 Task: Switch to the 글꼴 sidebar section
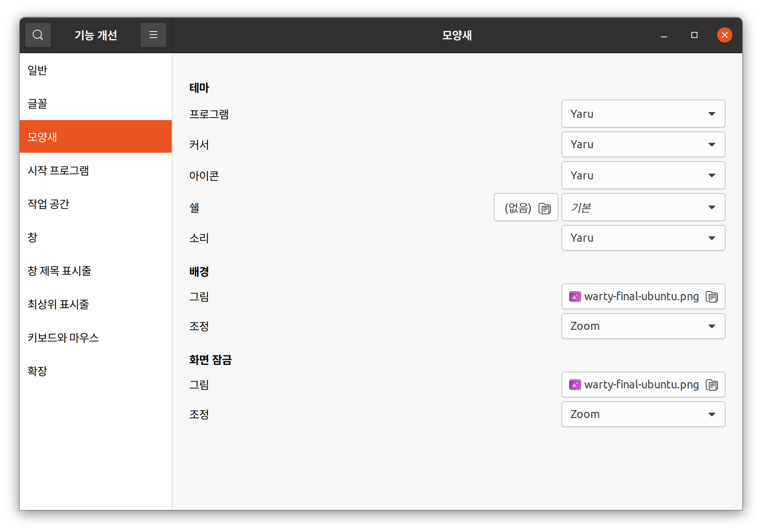(x=37, y=103)
